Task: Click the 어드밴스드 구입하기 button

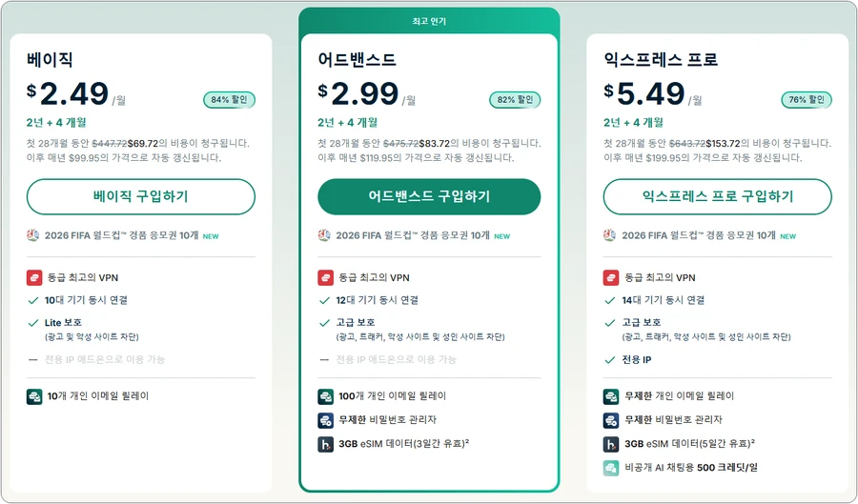Action: (429, 197)
